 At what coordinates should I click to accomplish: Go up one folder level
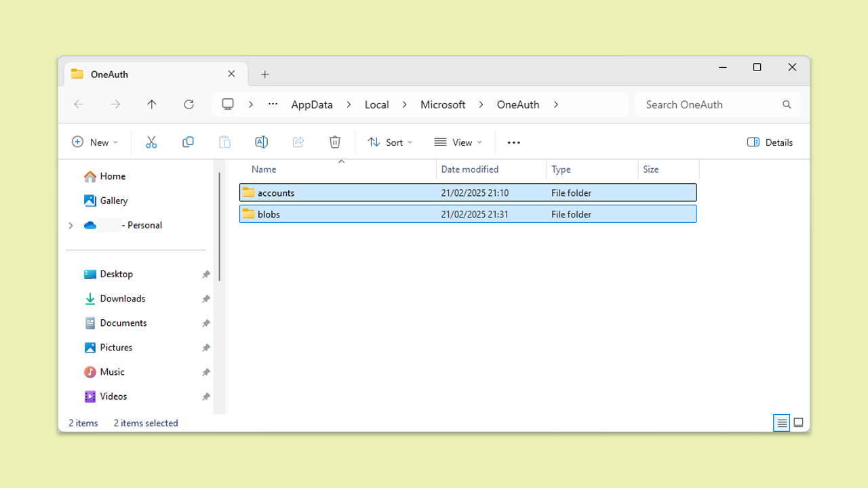click(x=152, y=104)
